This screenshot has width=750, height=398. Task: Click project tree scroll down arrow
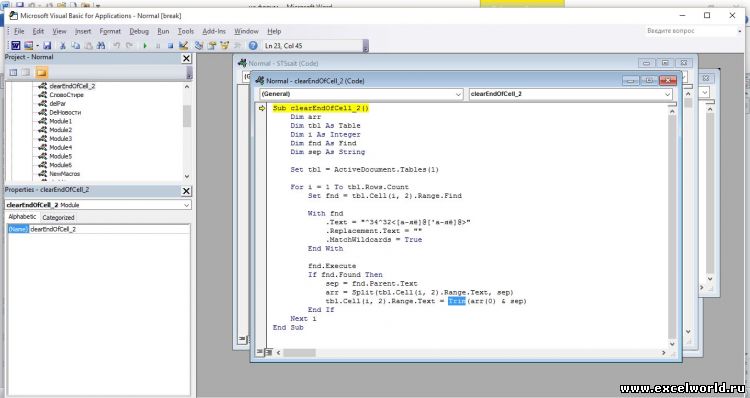[187, 176]
